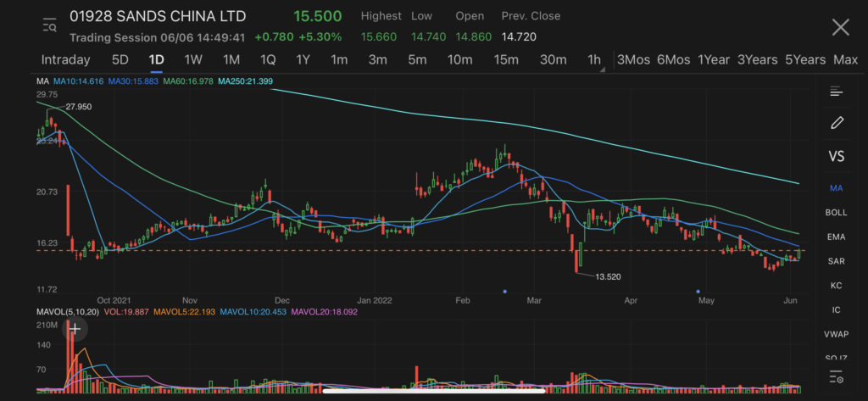Select the 1m minute timeframe tab
The height and width of the screenshot is (401, 868).
339,60
